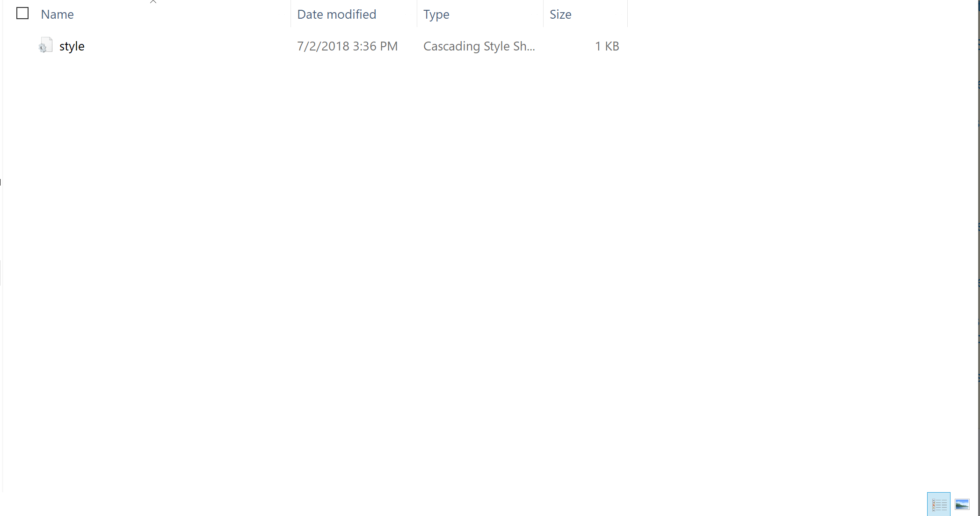Tick the select-all checkbox beside Name
This screenshot has height=516, width=980.
coord(22,14)
